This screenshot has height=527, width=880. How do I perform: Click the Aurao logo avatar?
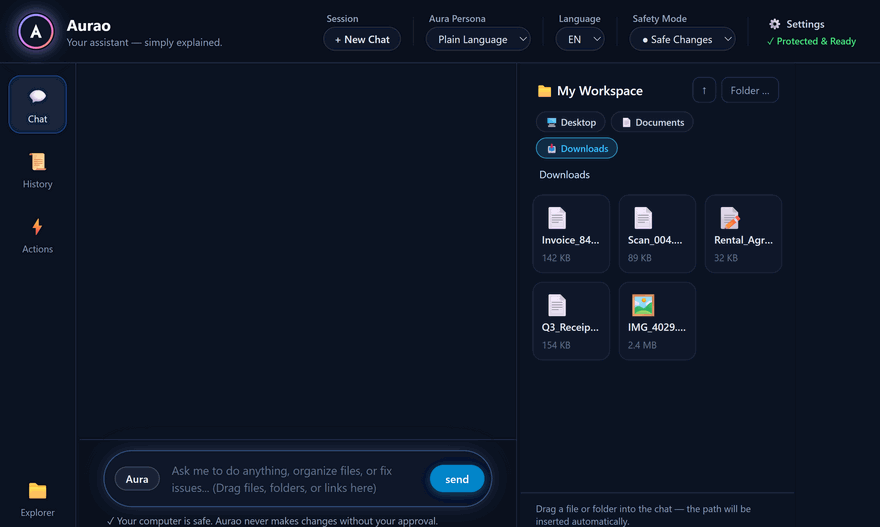click(x=36, y=32)
